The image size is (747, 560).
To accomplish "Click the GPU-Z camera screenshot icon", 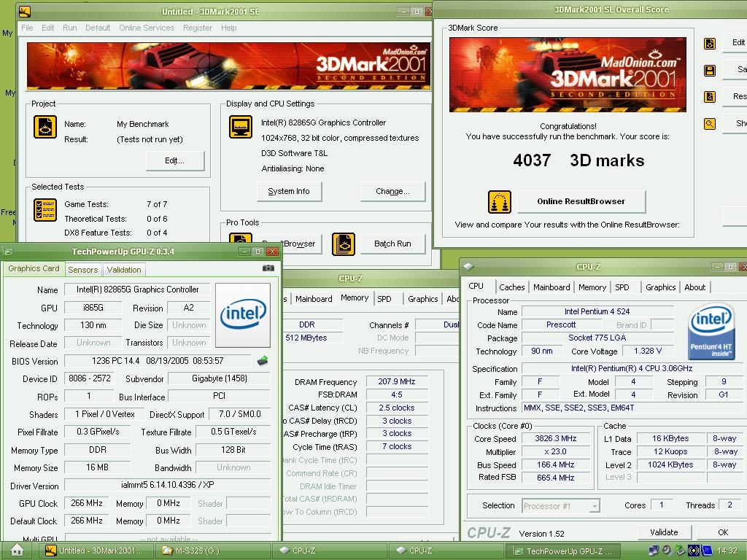I will point(268,268).
